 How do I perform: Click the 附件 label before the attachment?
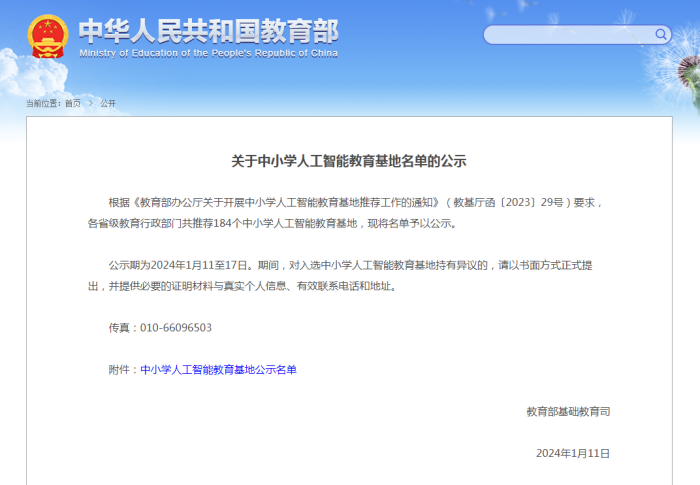122,370
